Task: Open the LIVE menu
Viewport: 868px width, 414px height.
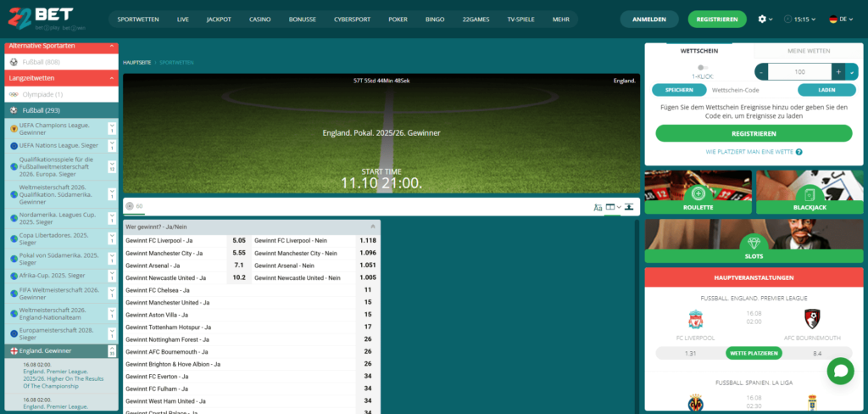Action: coord(183,20)
